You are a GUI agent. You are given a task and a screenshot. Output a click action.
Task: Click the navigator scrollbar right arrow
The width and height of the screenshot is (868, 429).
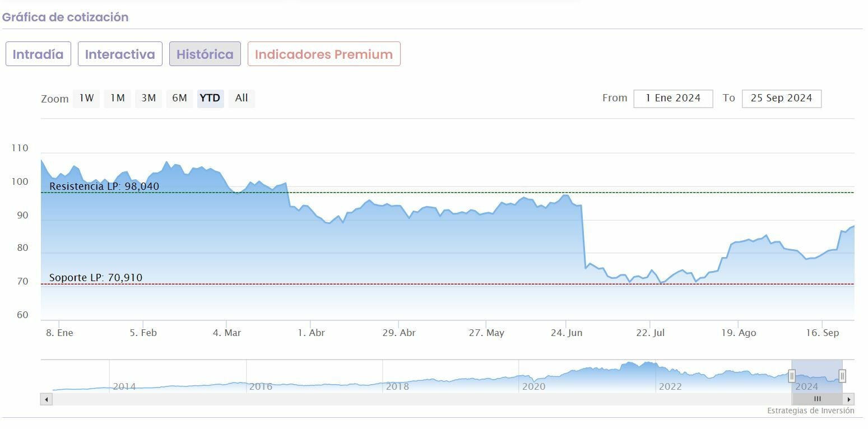pyautogui.click(x=850, y=399)
